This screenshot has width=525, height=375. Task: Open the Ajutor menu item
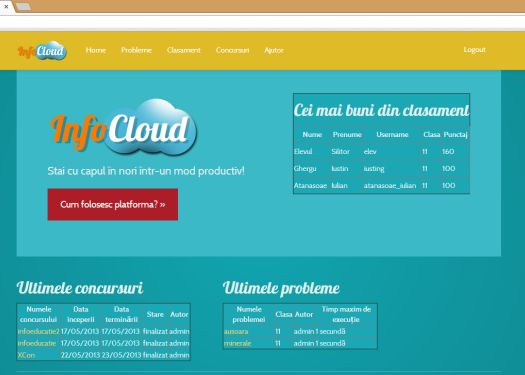point(274,50)
